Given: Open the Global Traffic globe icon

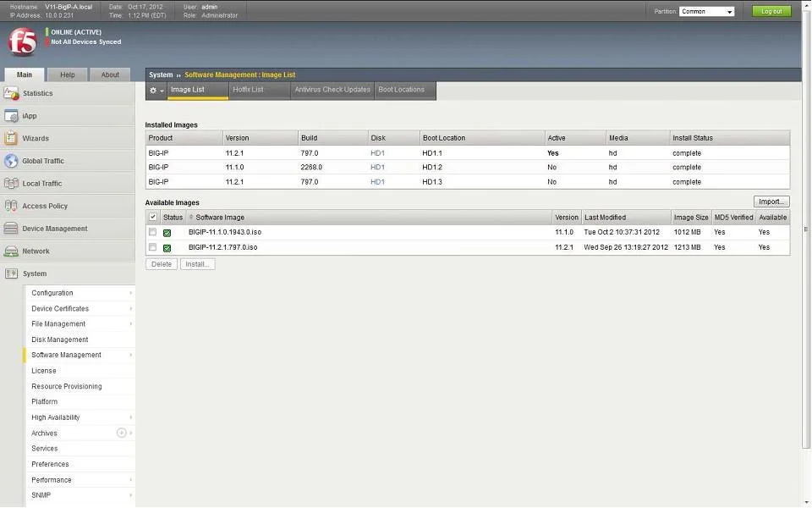Looking at the screenshot, I should tap(11, 161).
